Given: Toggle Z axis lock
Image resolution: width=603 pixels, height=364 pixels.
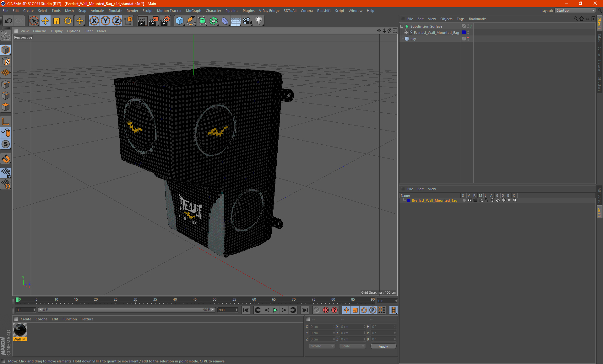Looking at the screenshot, I should (x=117, y=21).
